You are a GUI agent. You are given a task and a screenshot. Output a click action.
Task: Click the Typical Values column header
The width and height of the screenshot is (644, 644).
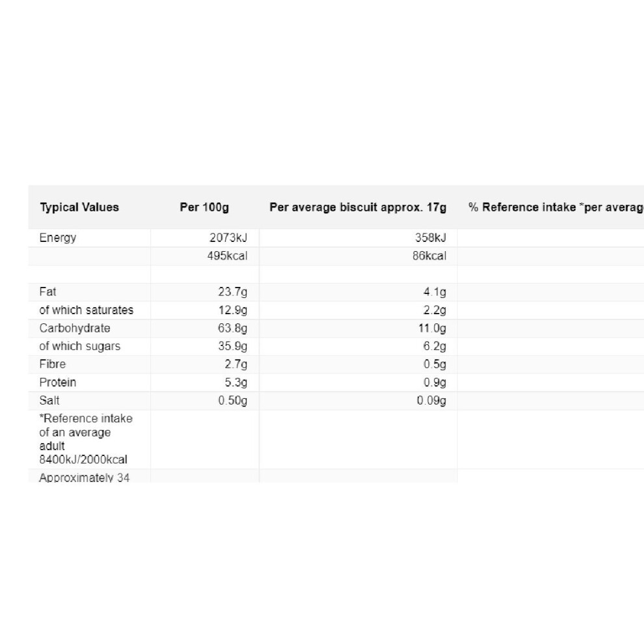pos(79,207)
